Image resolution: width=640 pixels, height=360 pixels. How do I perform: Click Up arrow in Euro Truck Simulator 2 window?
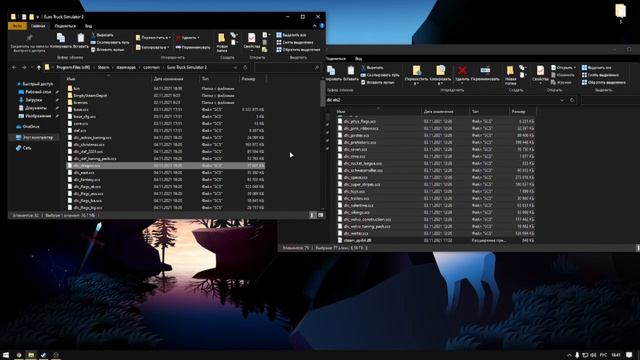coord(39,67)
